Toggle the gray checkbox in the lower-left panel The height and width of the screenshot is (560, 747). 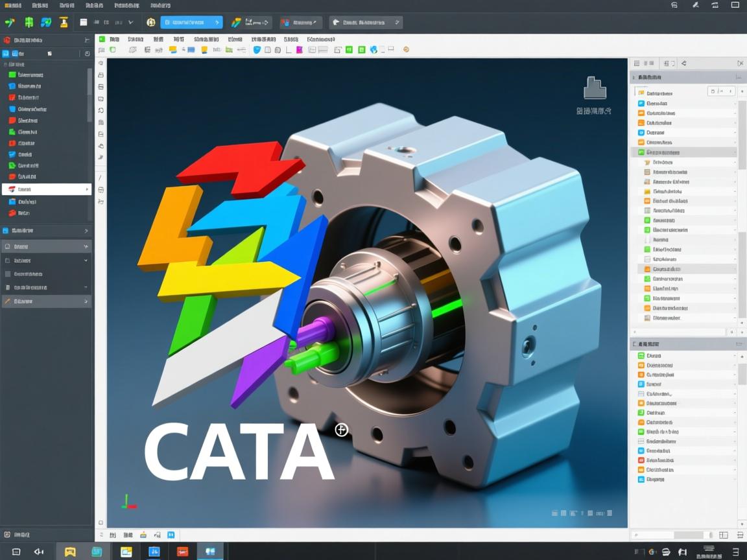tap(8, 274)
